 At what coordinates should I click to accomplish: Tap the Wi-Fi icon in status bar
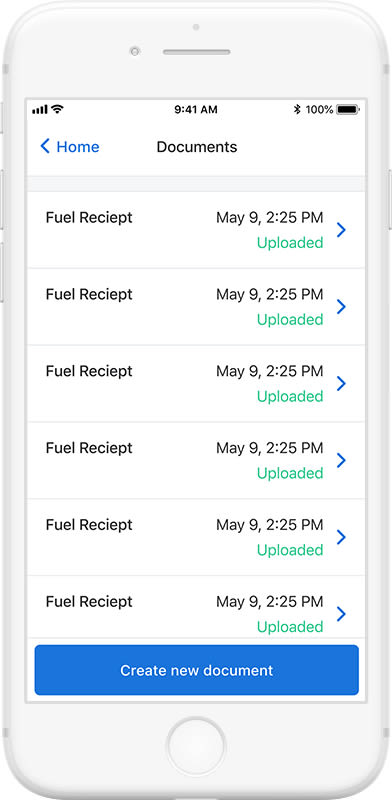(x=57, y=109)
